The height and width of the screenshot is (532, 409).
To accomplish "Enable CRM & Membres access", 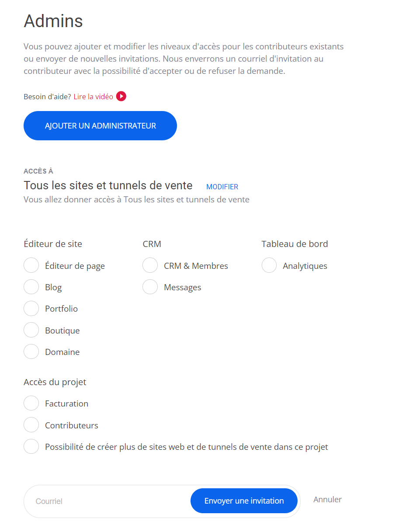I will tap(150, 265).
